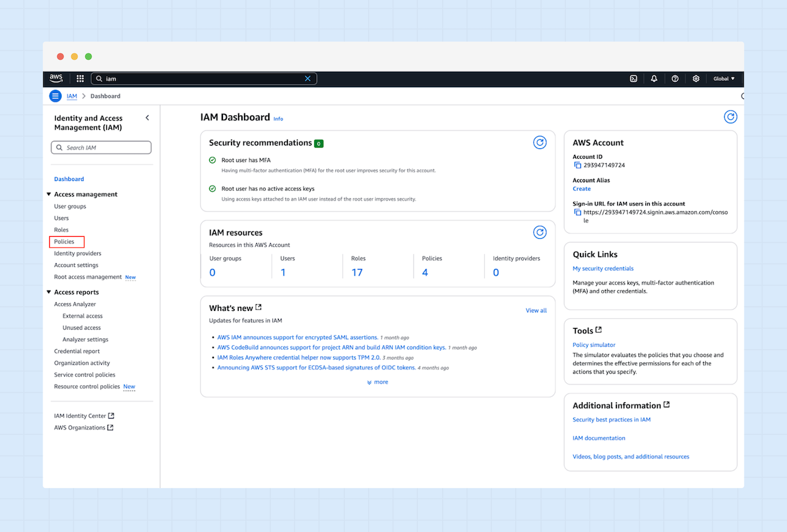Open My security credentials link
This screenshot has width=787, height=532.
603,269
